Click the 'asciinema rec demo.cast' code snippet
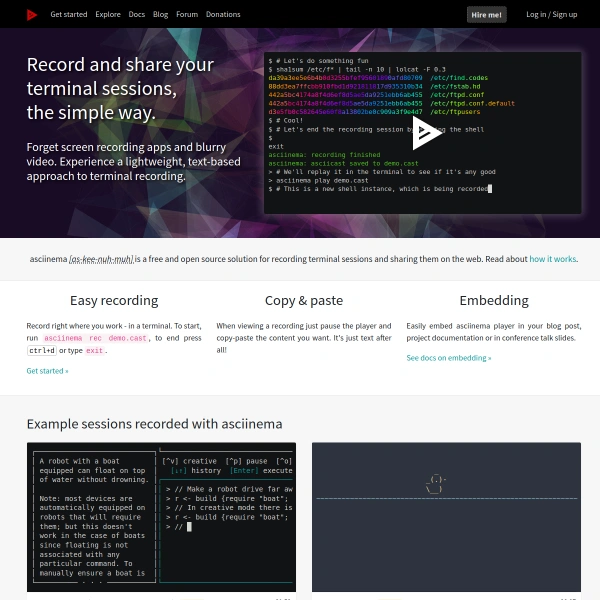 (x=95, y=338)
